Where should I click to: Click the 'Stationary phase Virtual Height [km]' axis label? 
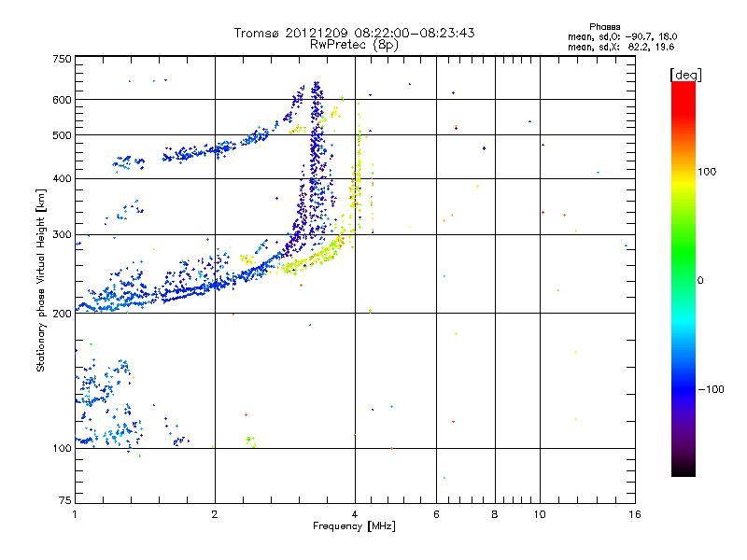[x=41, y=280]
